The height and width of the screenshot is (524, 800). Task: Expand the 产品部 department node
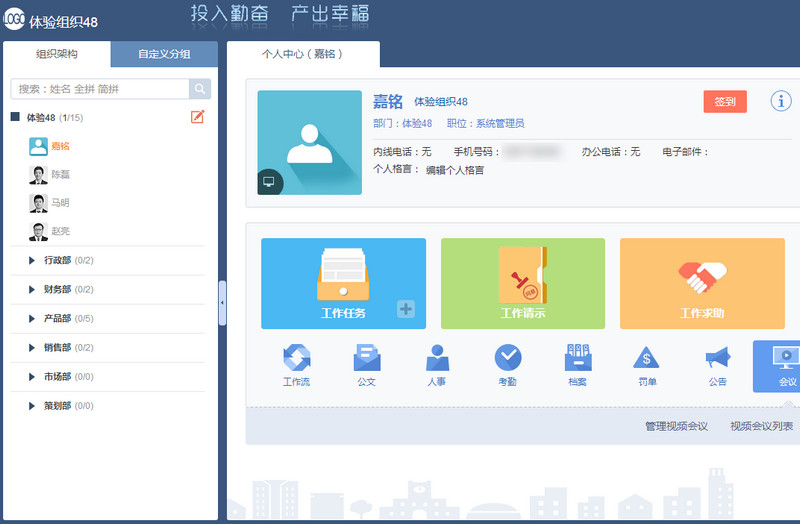(x=32, y=319)
